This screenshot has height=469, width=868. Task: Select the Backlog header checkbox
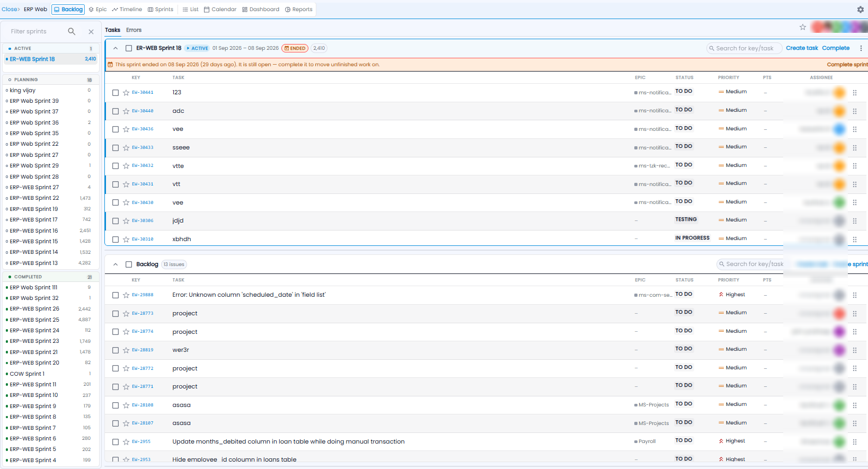(x=129, y=264)
